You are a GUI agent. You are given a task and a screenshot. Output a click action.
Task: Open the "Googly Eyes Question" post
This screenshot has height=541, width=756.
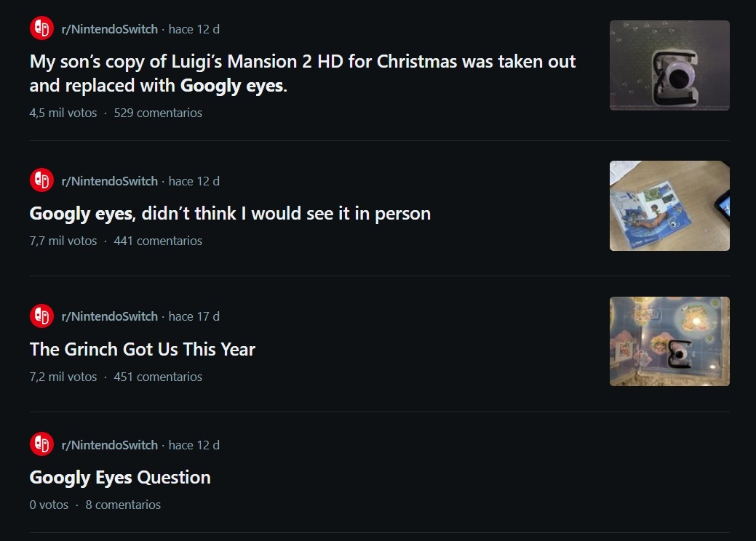[x=120, y=478]
